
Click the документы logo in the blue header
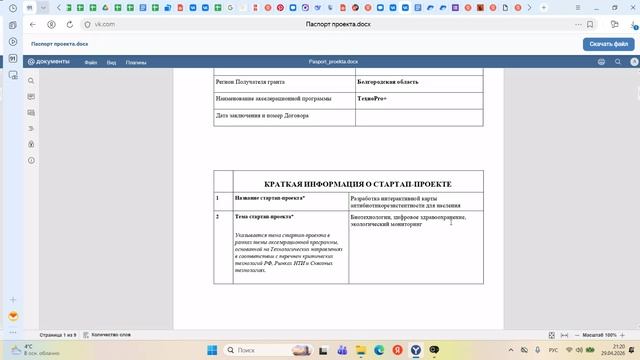click(49, 62)
